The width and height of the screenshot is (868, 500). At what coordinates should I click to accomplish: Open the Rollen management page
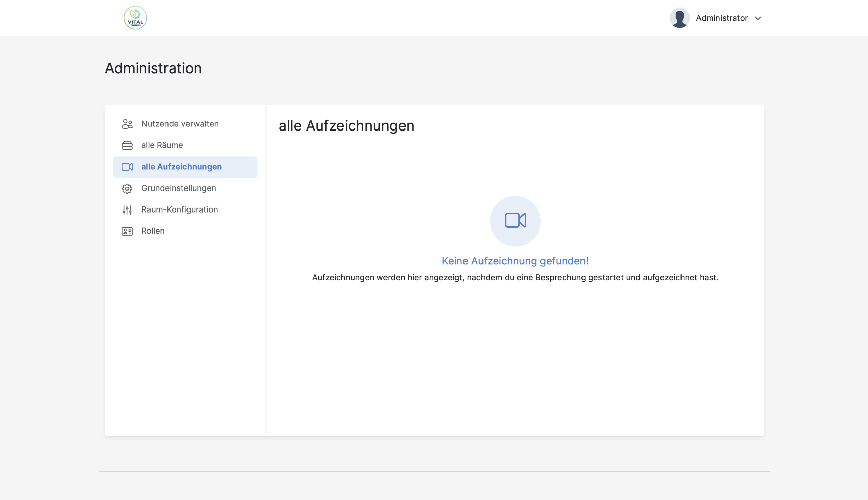[x=153, y=231]
